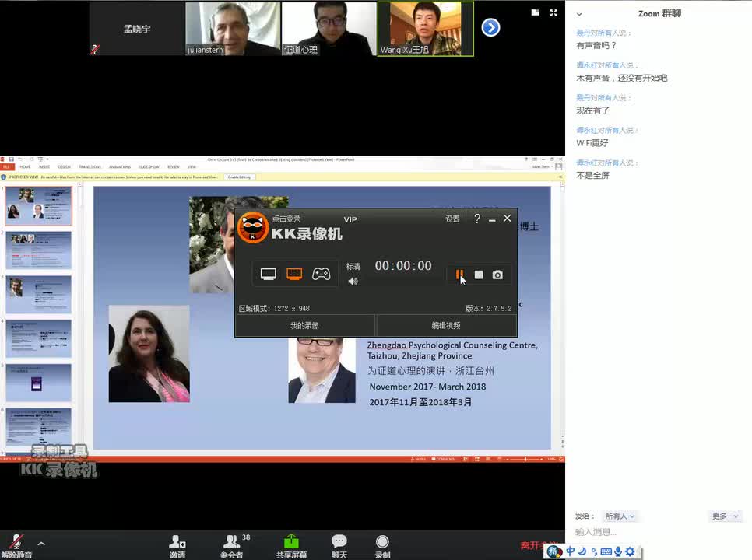Open soft keyboard icon in IME toolbar
The width and height of the screenshot is (752, 560).
(x=606, y=552)
